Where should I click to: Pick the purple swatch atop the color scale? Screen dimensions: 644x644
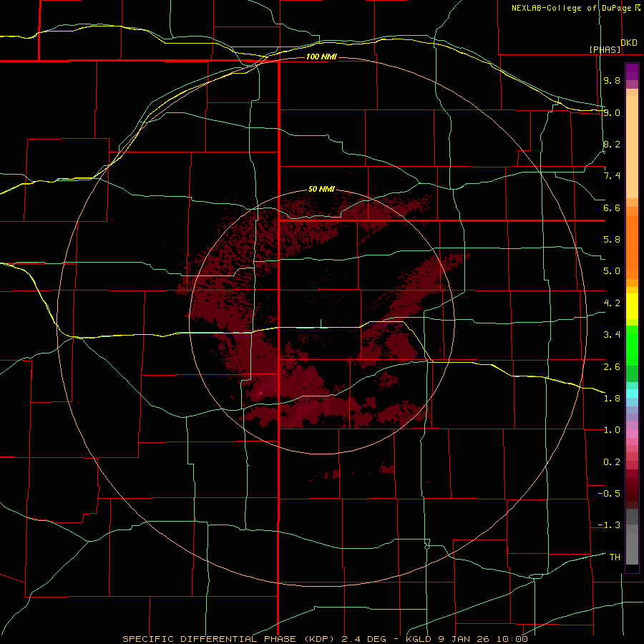coord(632,72)
